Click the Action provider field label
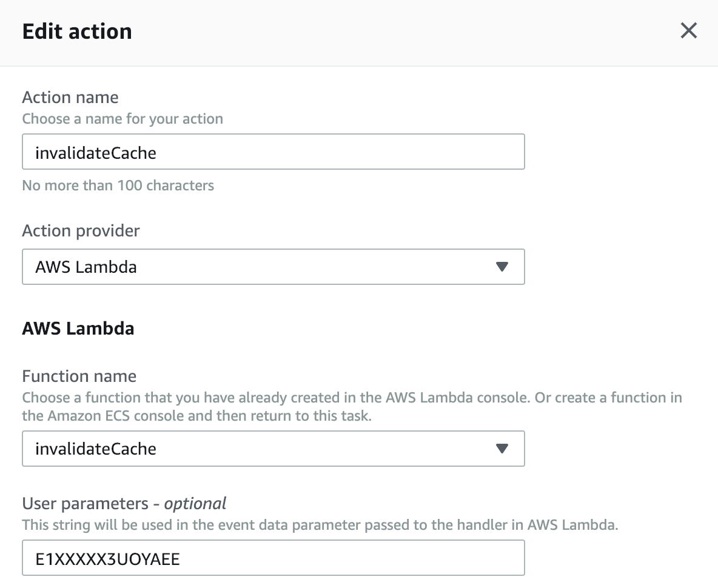The height and width of the screenshot is (588, 718). [x=81, y=230]
